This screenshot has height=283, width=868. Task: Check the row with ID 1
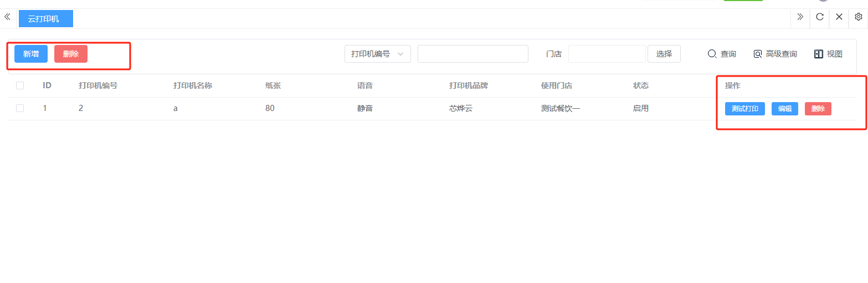pos(20,108)
